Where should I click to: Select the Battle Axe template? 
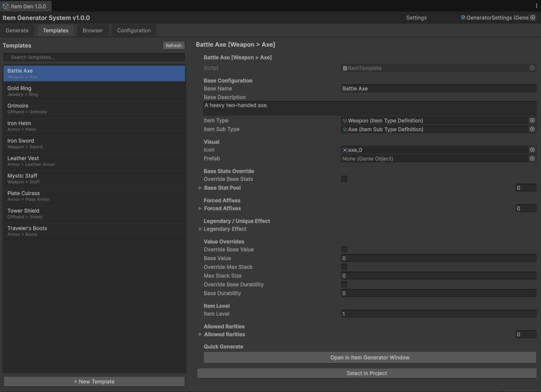pos(94,73)
